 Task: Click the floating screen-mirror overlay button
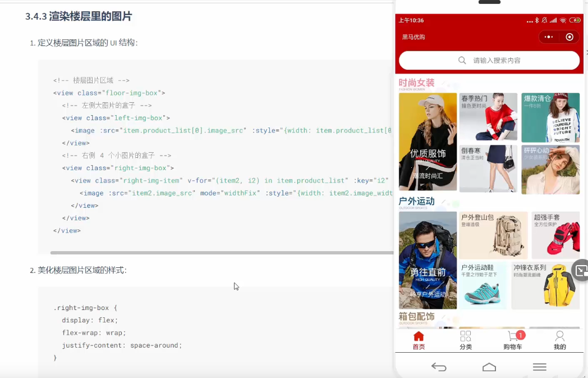tap(581, 270)
